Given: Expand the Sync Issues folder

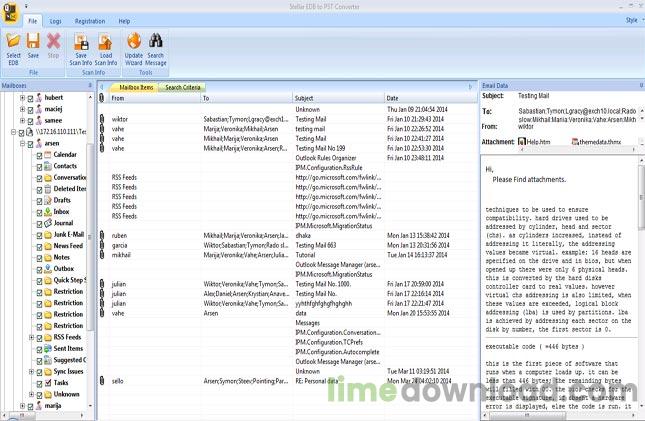Looking at the screenshot, I should [x=32, y=372].
